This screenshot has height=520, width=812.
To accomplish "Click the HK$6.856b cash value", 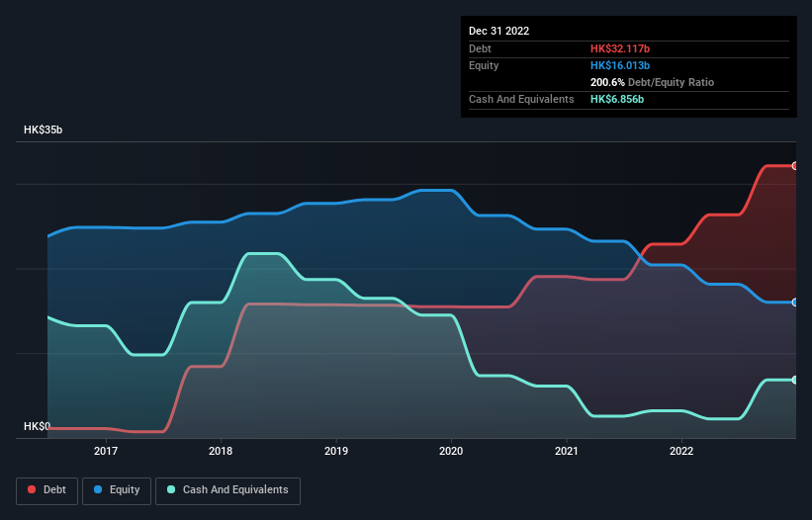I will click(x=617, y=99).
